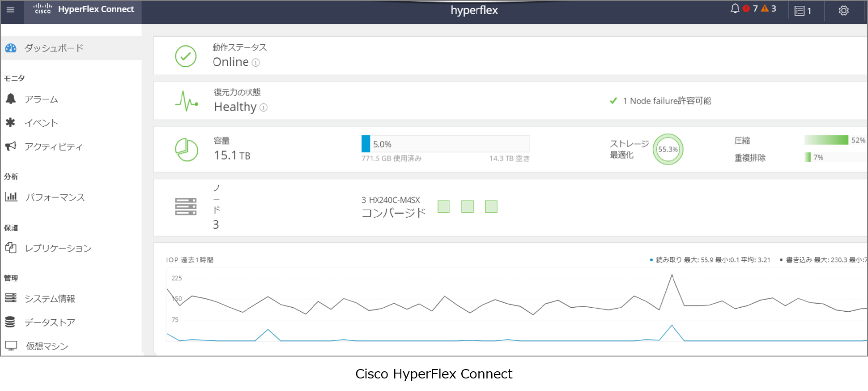
Task: View the 7 critical red alarms
Action: (750, 9)
